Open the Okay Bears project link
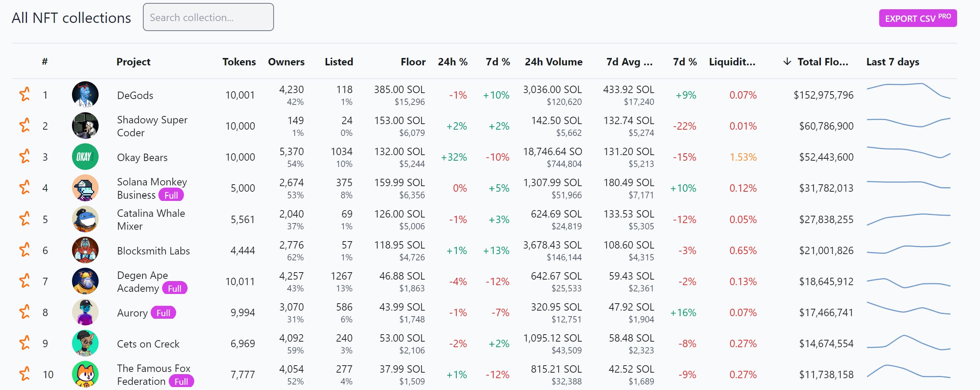 pyautogui.click(x=142, y=157)
